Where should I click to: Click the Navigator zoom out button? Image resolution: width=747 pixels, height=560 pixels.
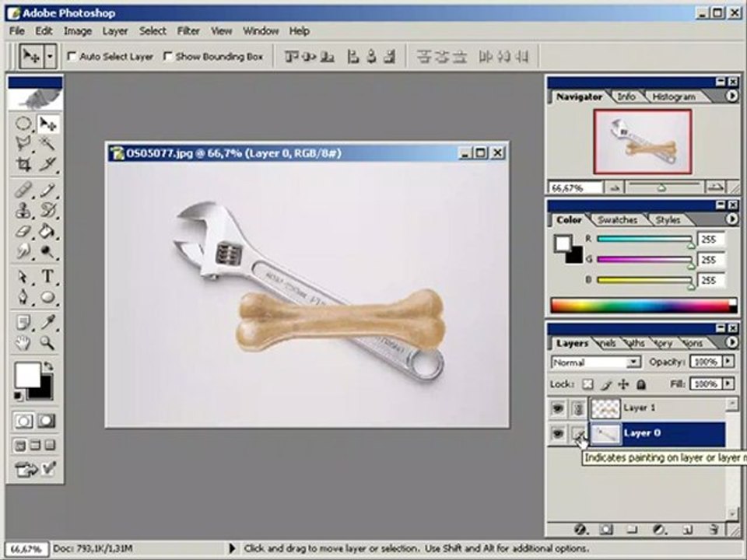click(x=615, y=188)
